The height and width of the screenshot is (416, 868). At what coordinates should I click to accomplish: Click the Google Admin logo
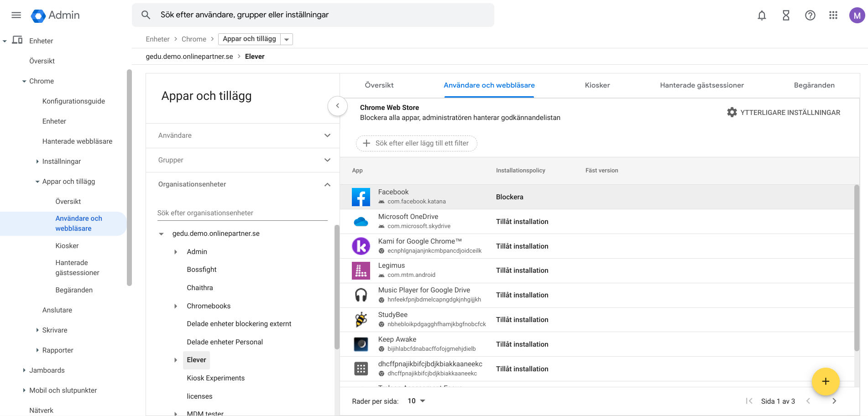pyautogui.click(x=55, y=15)
